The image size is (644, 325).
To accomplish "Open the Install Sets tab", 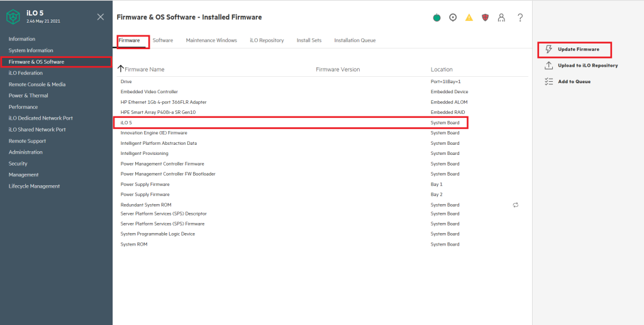I will tap(309, 40).
